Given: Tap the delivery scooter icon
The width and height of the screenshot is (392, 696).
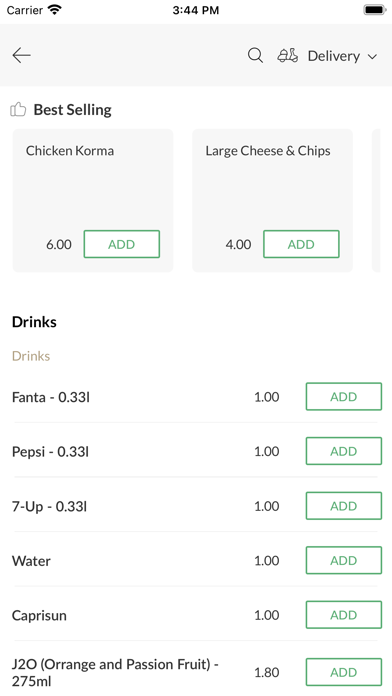Looking at the screenshot, I should pos(288,55).
